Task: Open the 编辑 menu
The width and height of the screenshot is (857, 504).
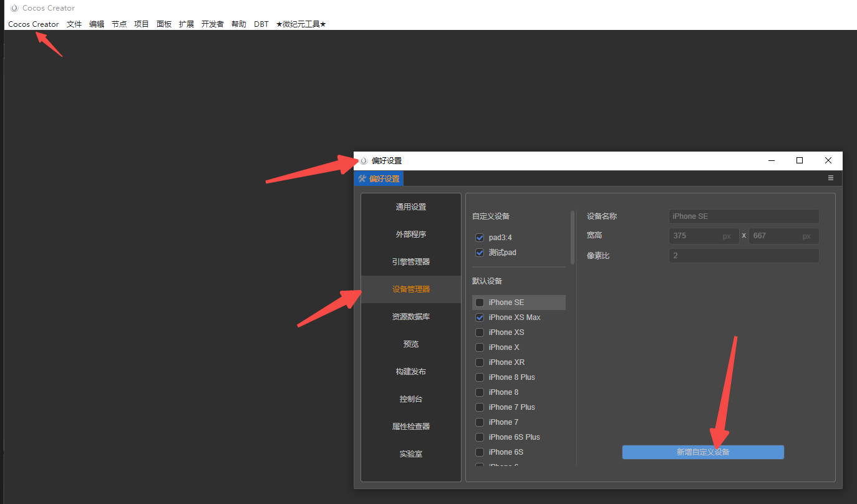Action: pyautogui.click(x=97, y=24)
